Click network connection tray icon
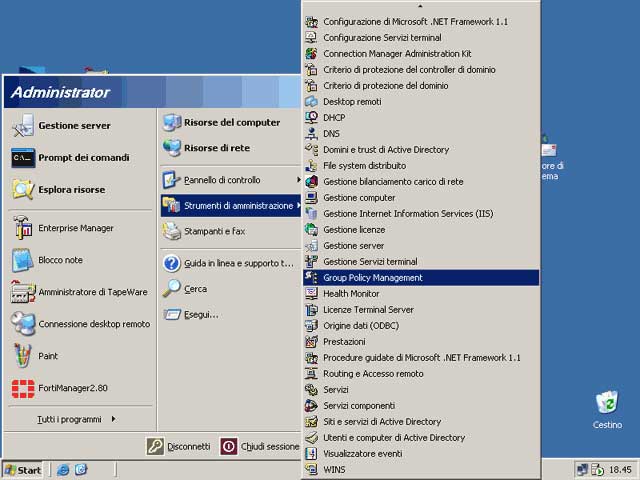This screenshot has width=640, height=480. click(x=582, y=470)
